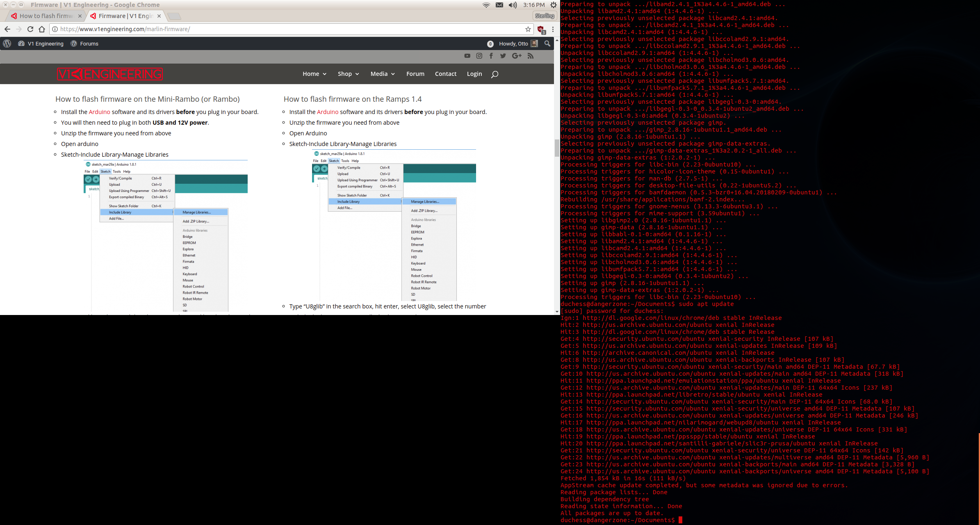Viewport: 980px width, 525px height.
Task: Open Forums link in admin bar
Action: [x=84, y=43]
